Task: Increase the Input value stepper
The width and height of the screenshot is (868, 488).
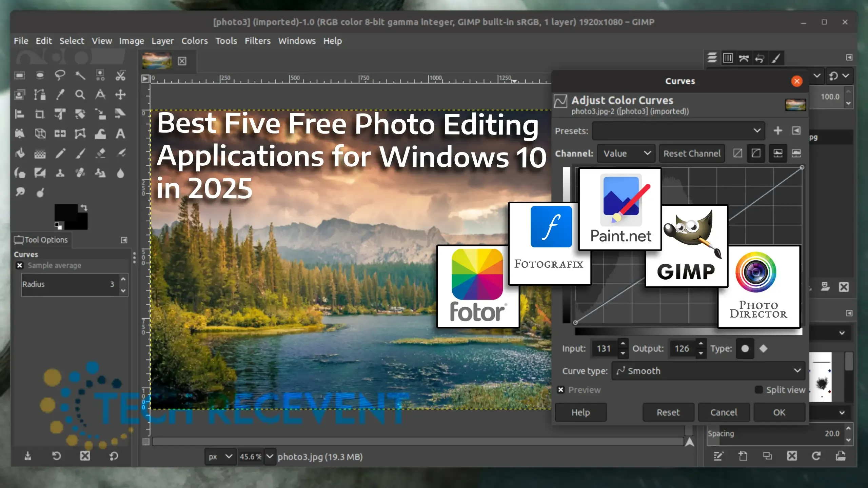Action: [623, 344]
